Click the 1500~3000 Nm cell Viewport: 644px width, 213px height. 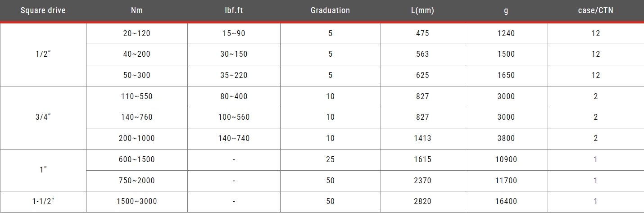point(137,202)
